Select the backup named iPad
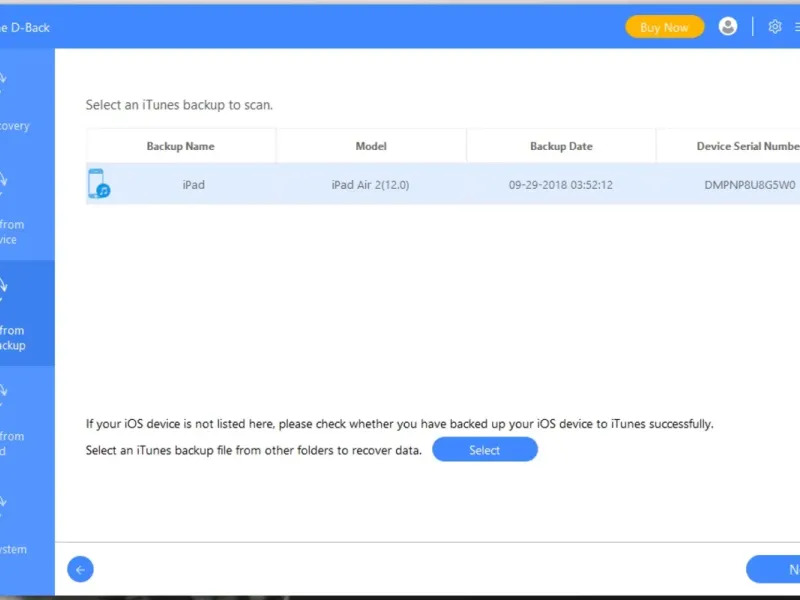 pos(194,185)
